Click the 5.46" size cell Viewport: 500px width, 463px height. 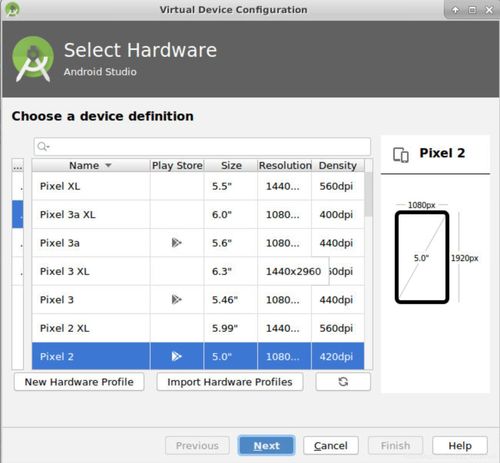click(x=231, y=299)
